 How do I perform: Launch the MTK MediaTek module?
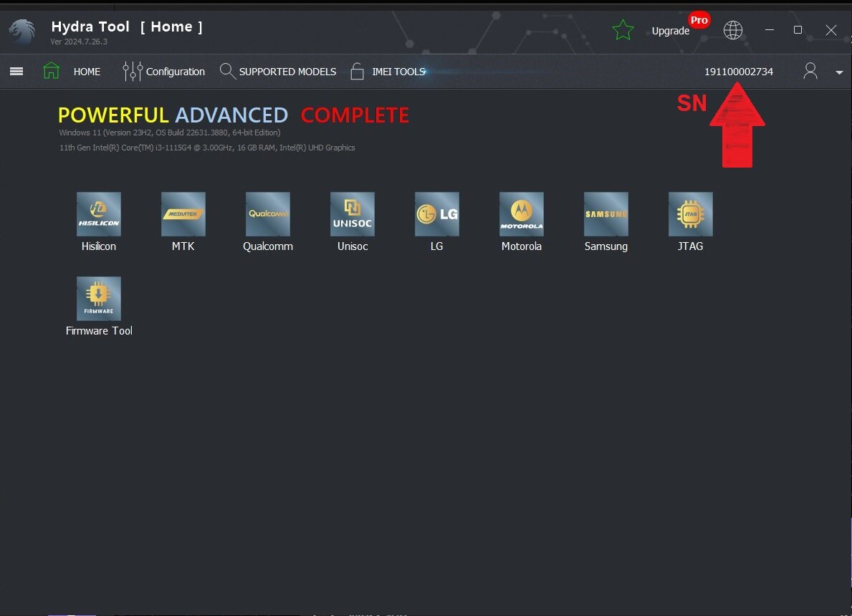183,214
